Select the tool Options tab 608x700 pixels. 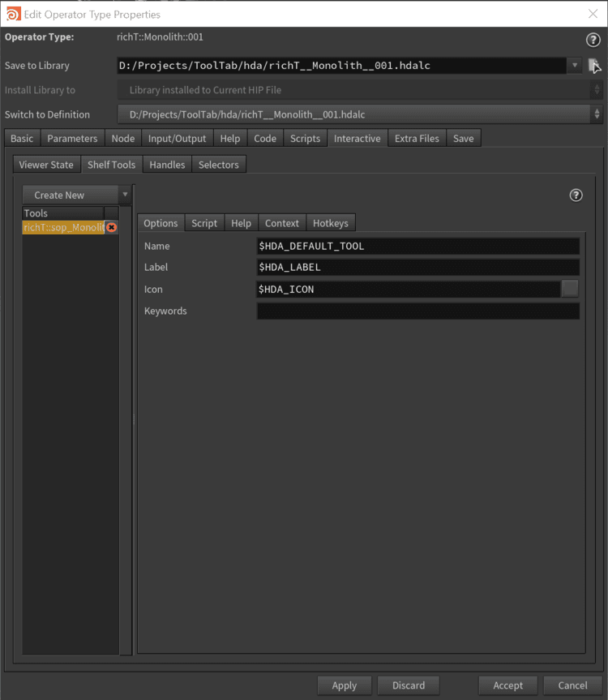161,223
